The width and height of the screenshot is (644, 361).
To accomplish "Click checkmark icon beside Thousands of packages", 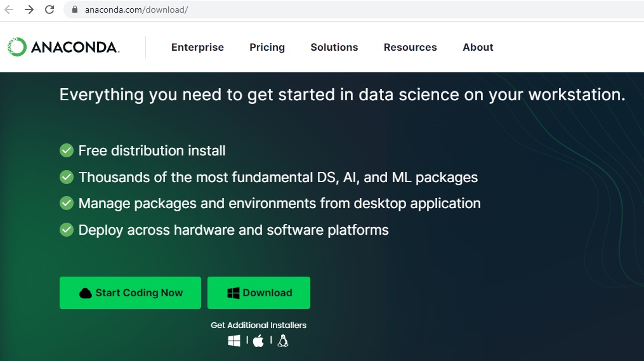I will (67, 177).
